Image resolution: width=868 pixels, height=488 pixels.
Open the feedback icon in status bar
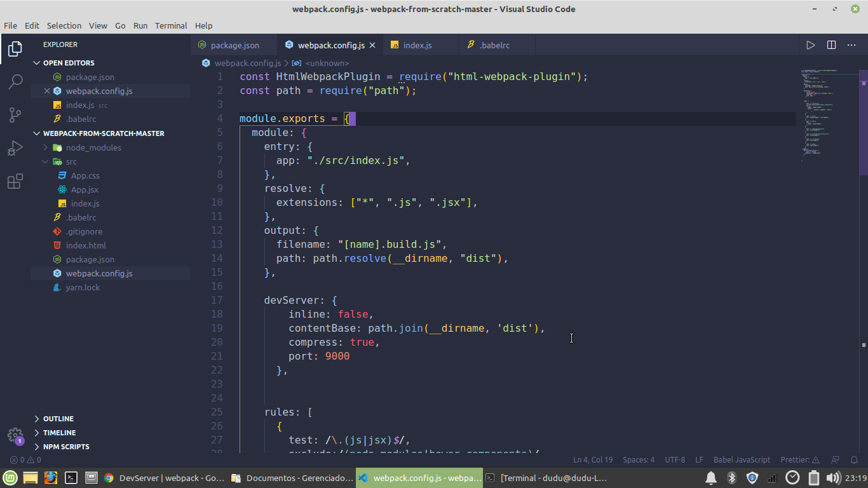click(836, 460)
